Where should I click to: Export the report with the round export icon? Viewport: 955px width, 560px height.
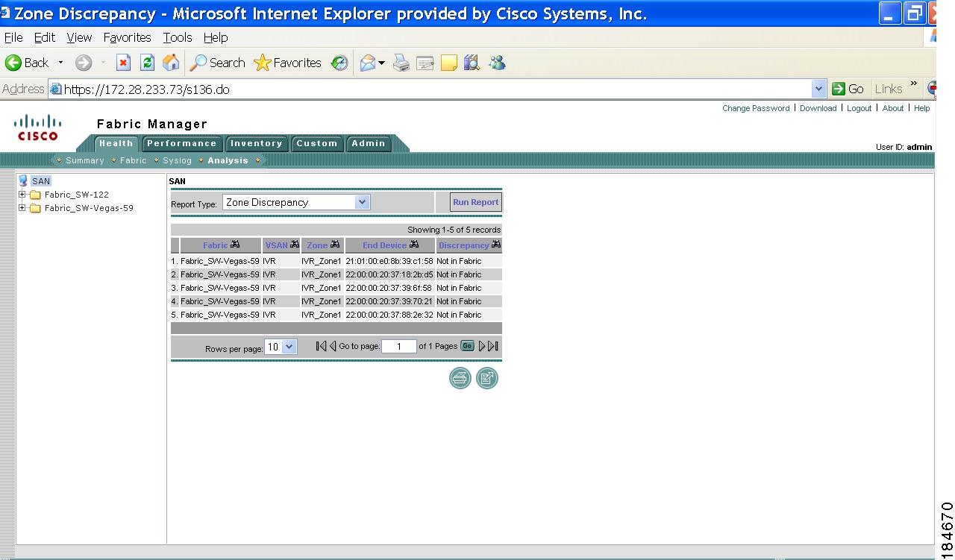487,378
